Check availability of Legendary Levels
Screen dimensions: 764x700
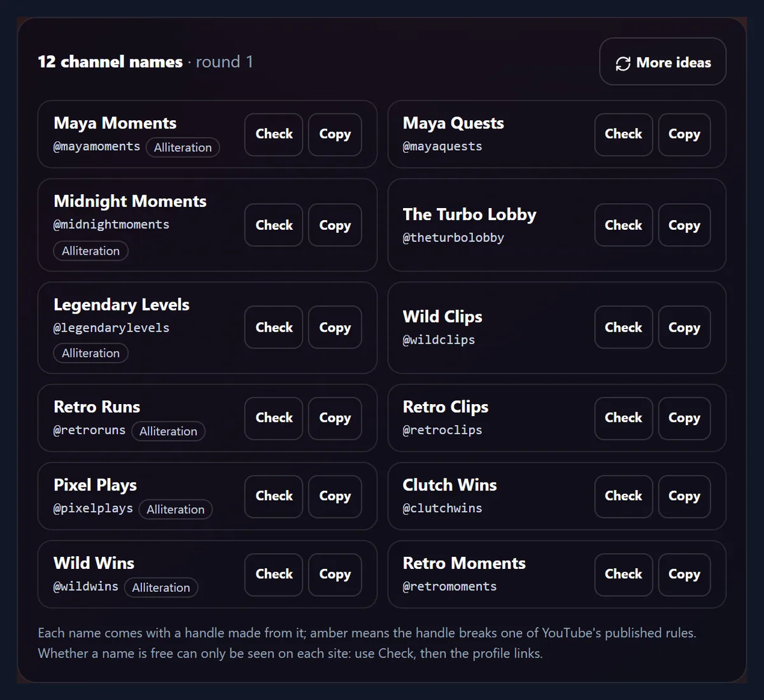click(x=274, y=327)
